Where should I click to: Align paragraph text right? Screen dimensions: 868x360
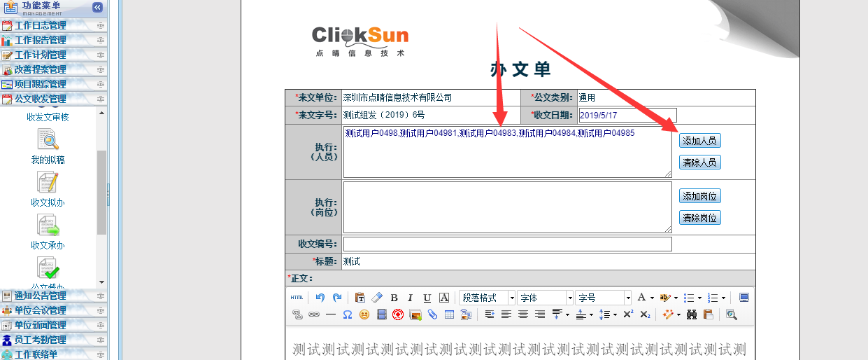point(540,314)
